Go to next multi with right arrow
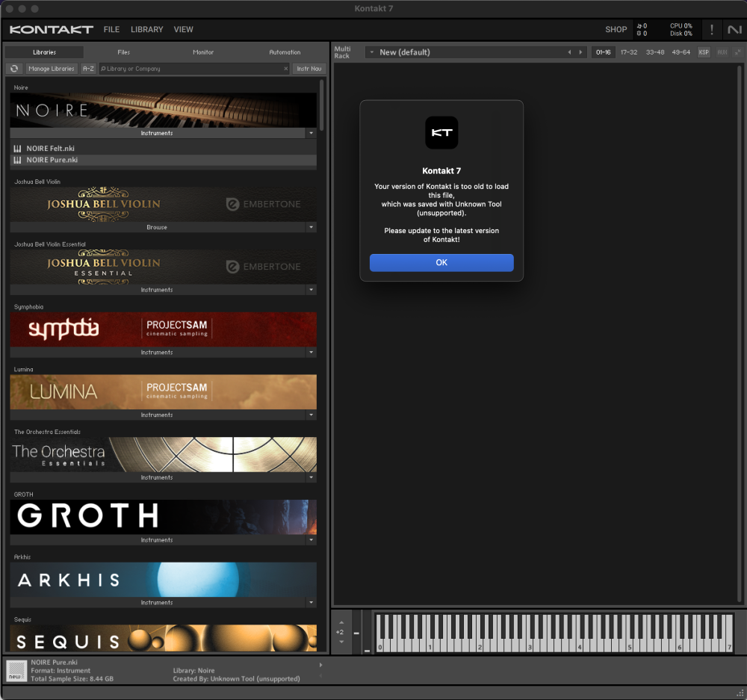The width and height of the screenshot is (747, 700). click(580, 52)
